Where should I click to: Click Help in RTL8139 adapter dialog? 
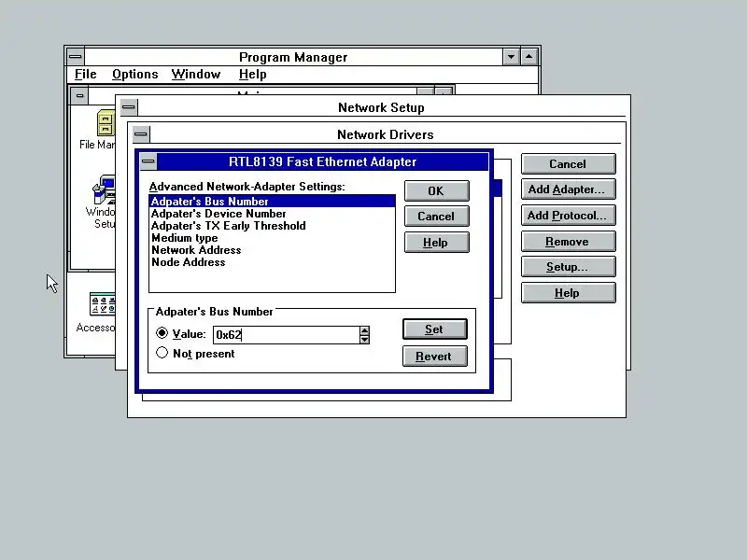click(436, 243)
